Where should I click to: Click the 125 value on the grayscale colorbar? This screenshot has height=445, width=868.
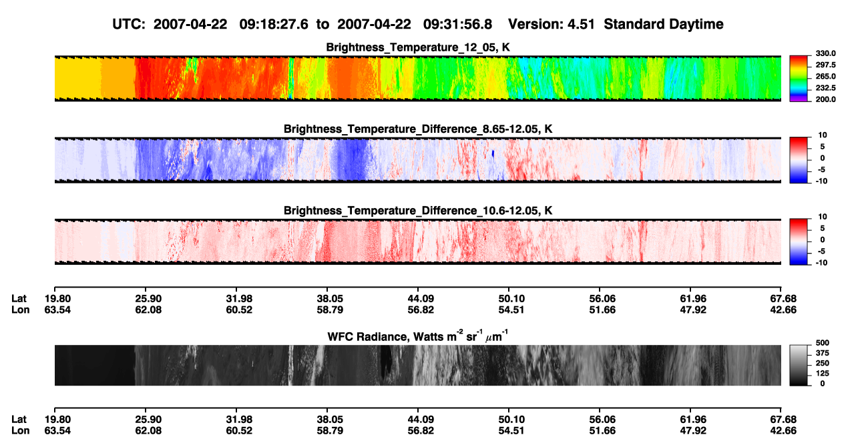tap(821, 374)
